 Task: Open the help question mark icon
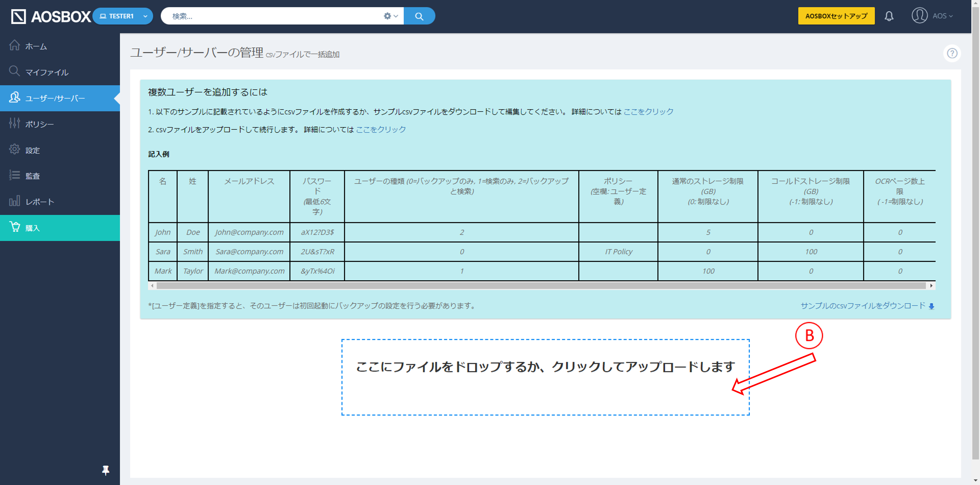952,53
